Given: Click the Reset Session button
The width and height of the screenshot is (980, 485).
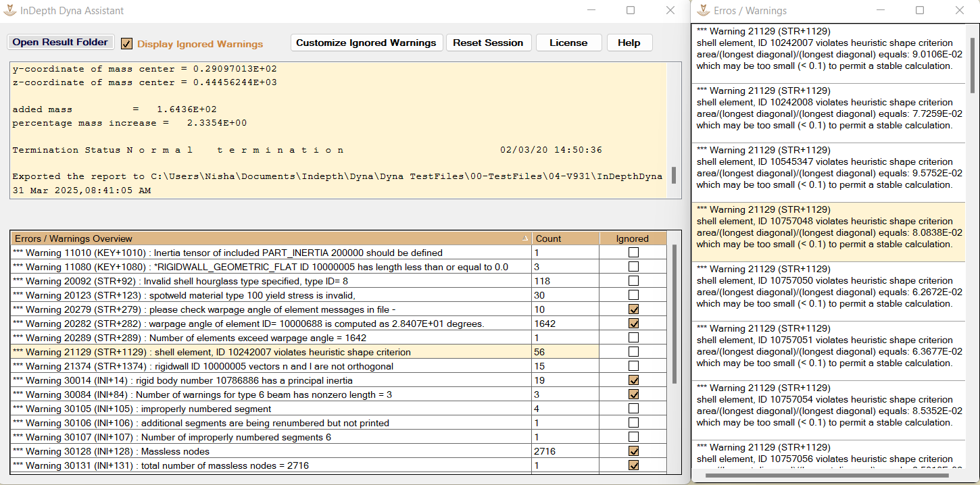Looking at the screenshot, I should (x=488, y=43).
